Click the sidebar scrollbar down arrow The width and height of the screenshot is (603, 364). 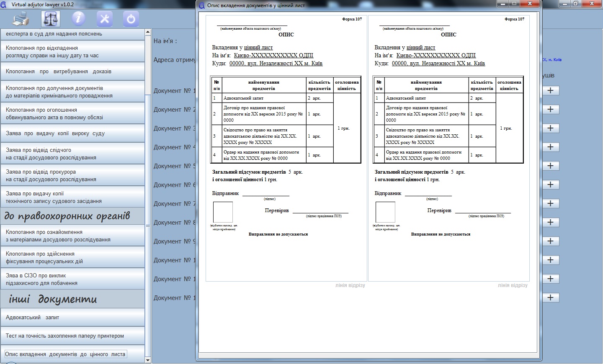point(148,360)
